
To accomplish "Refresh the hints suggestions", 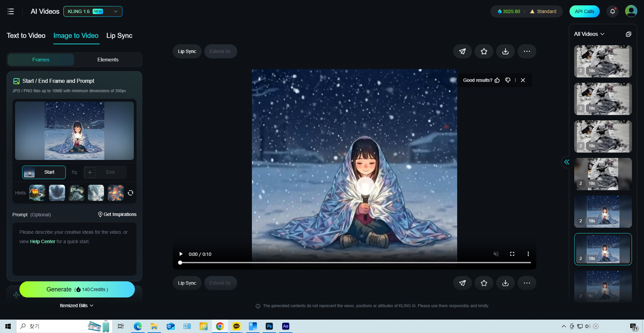I will click(130, 193).
